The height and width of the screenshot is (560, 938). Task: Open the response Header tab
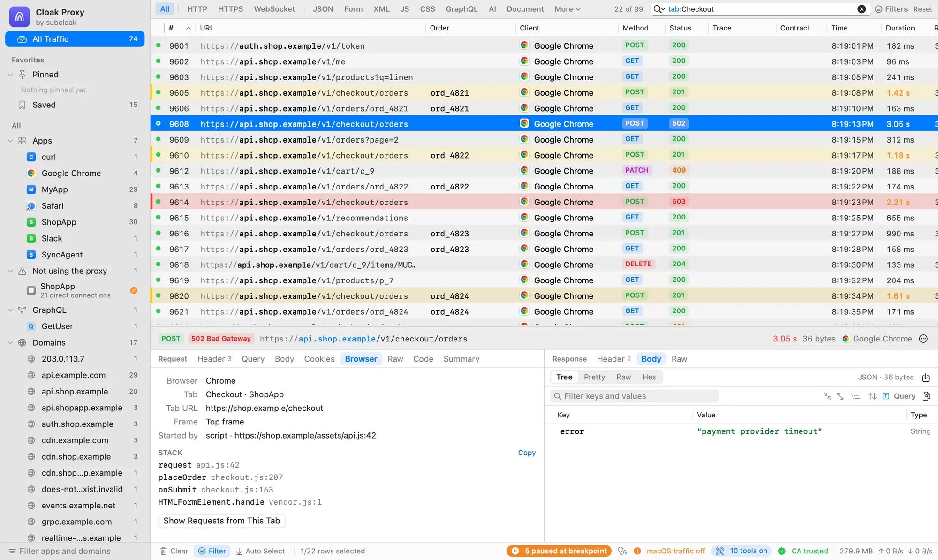(613, 359)
